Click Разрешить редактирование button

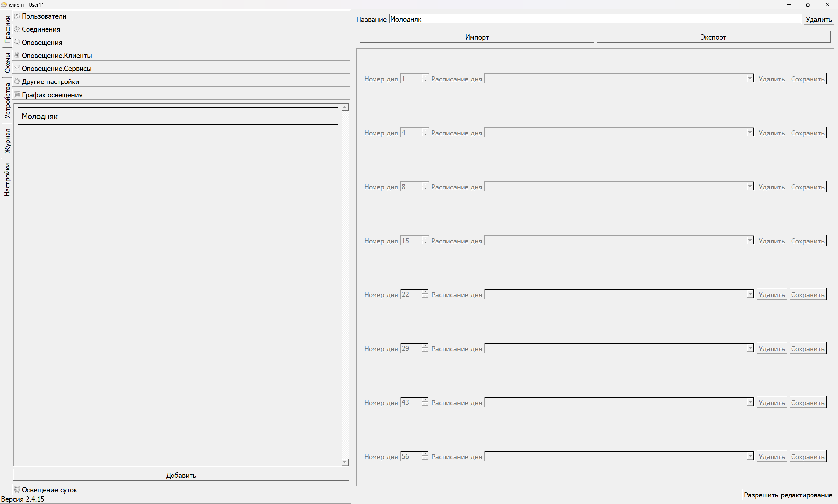(788, 495)
